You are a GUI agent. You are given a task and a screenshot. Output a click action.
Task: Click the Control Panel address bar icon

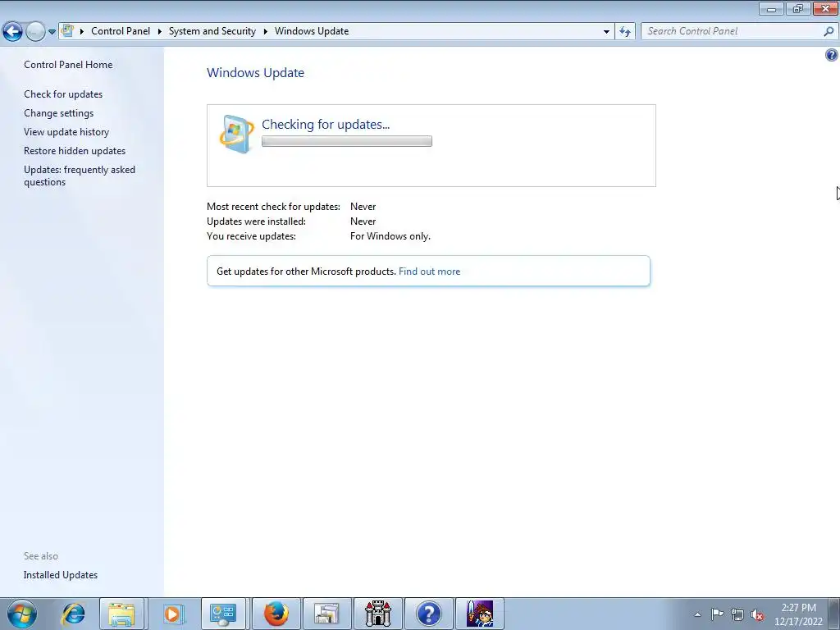(67, 30)
